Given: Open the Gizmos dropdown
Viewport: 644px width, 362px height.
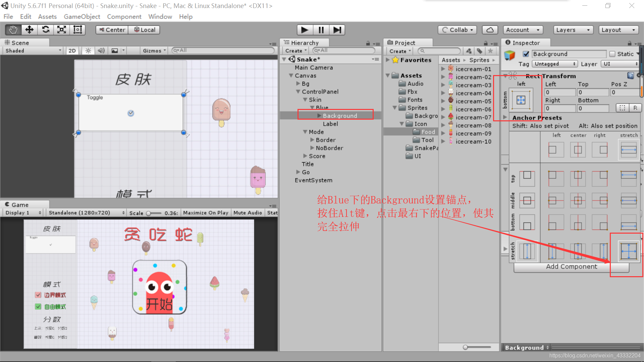Looking at the screenshot, I should click(154, 51).
